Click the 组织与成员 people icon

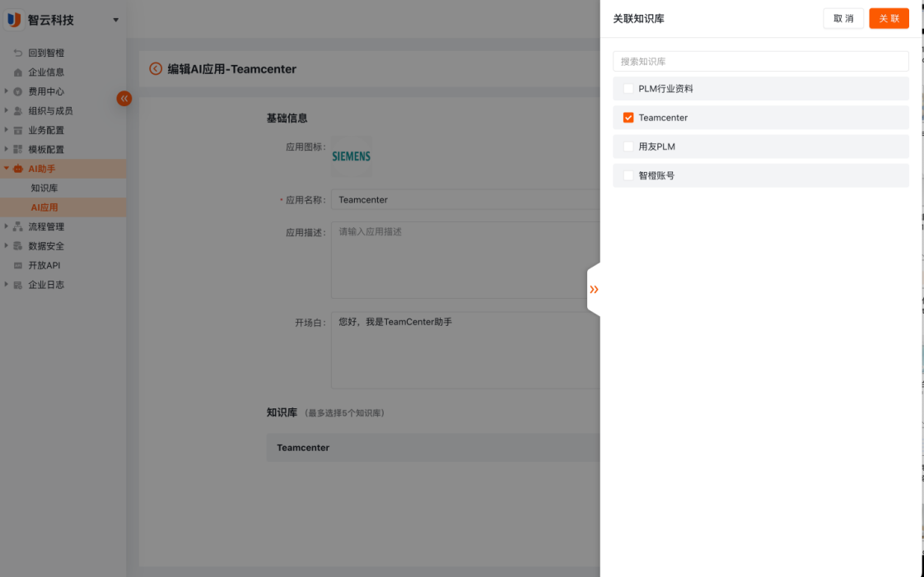(x=17, y=110)
